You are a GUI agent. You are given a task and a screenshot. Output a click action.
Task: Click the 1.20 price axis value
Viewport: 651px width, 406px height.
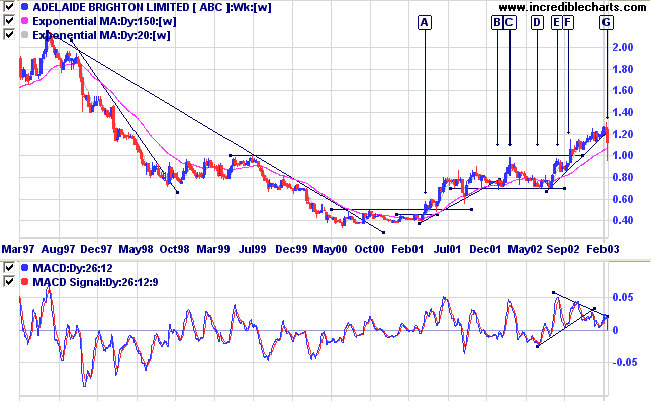tap(623, 134)
